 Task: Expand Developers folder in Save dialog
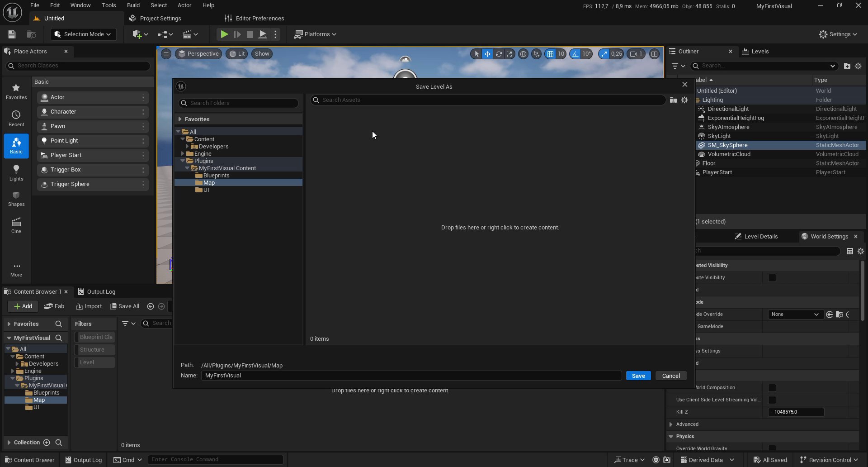(187, 147)
